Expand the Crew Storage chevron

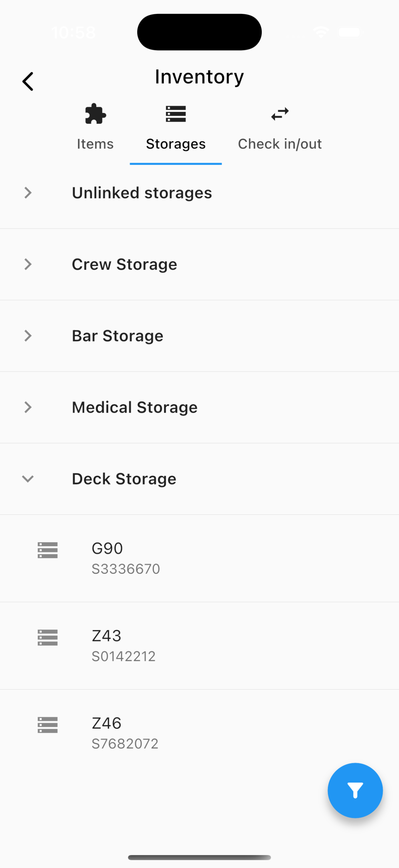28,264
